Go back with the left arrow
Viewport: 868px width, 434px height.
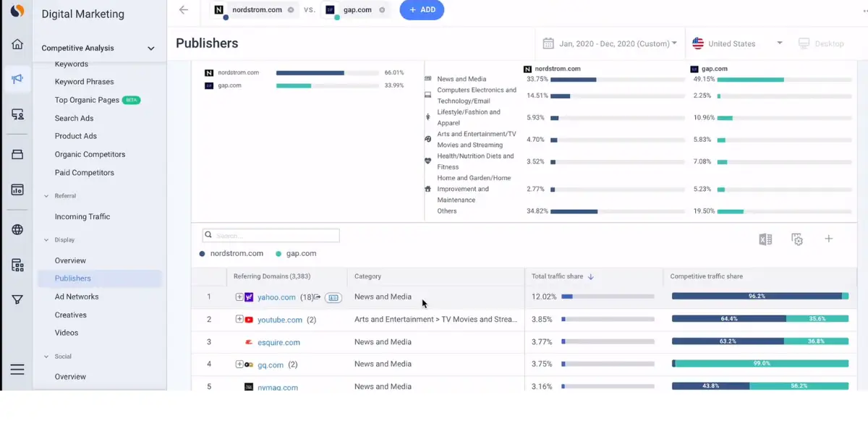tap(184, 9)
